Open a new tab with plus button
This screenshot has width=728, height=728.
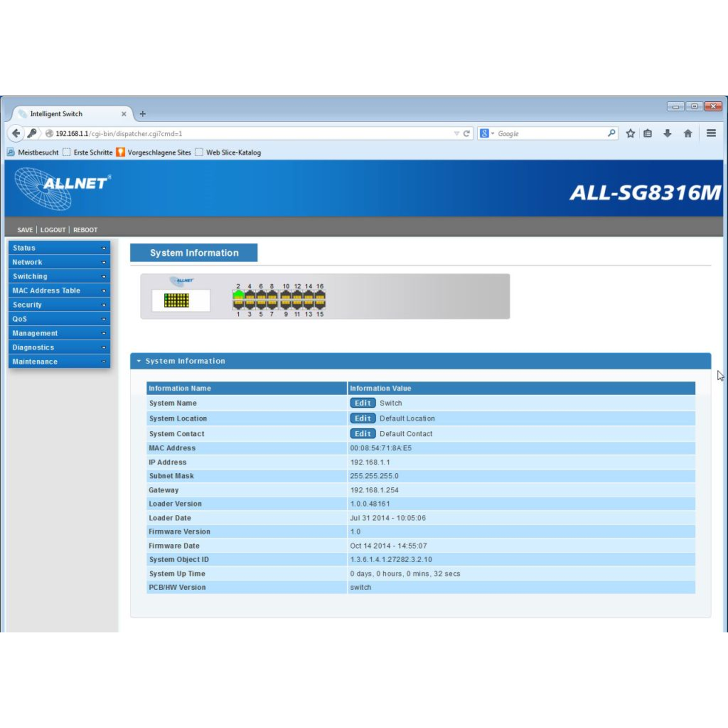pyautogui.click(x=142, y=114)
